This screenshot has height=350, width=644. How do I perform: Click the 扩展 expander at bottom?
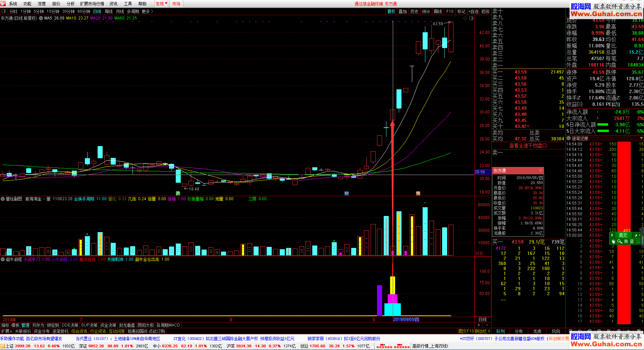pos(6,331)
